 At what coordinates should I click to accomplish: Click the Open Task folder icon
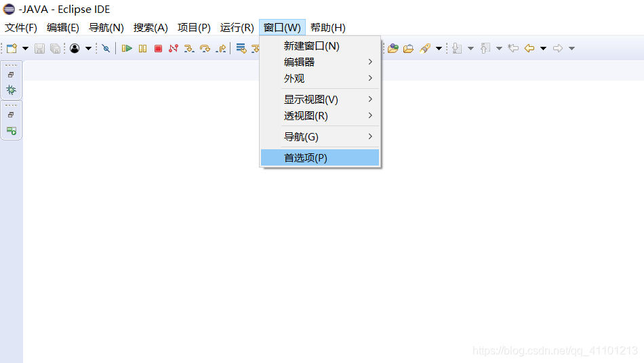(x=408, y=48)
